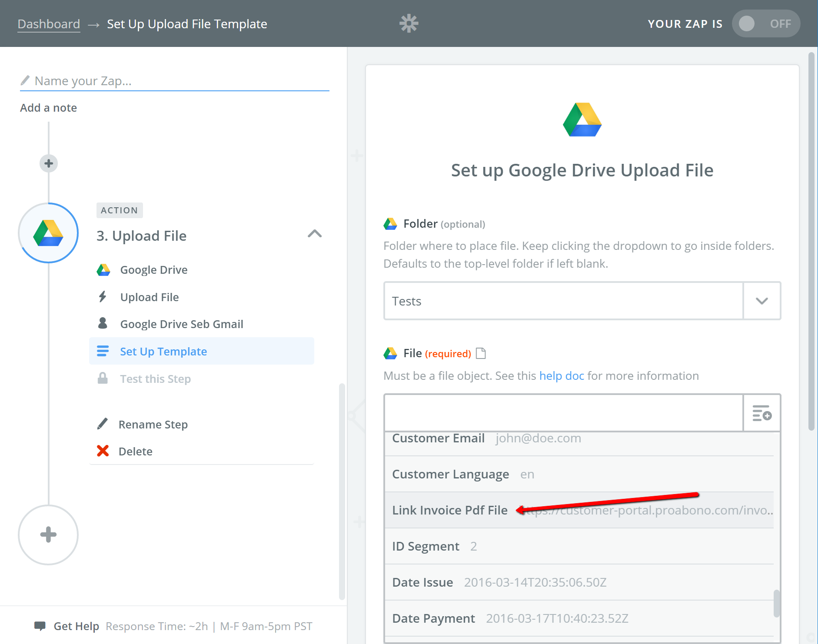
Task: Go to the Dashboard link
Action: point(49,24)
